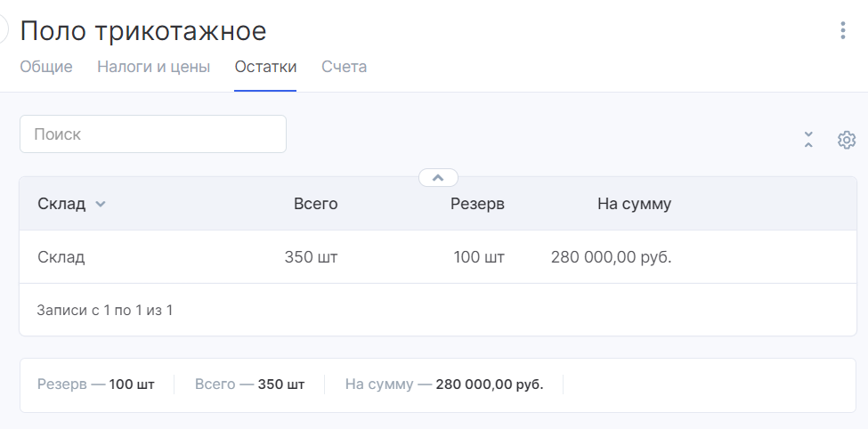
Task: Switch to the Общие tab
Action: tap(46, 67)
